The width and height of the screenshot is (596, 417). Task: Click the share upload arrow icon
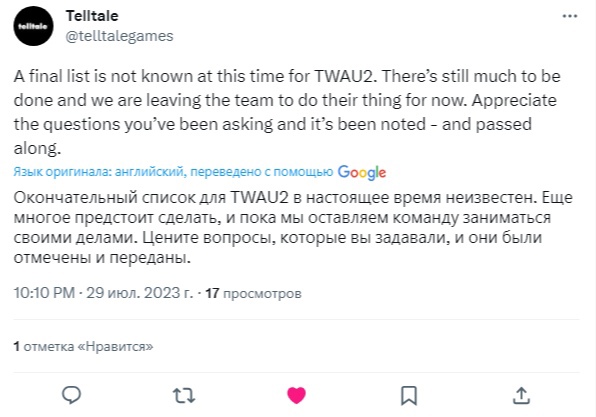[x=521, y=395]
